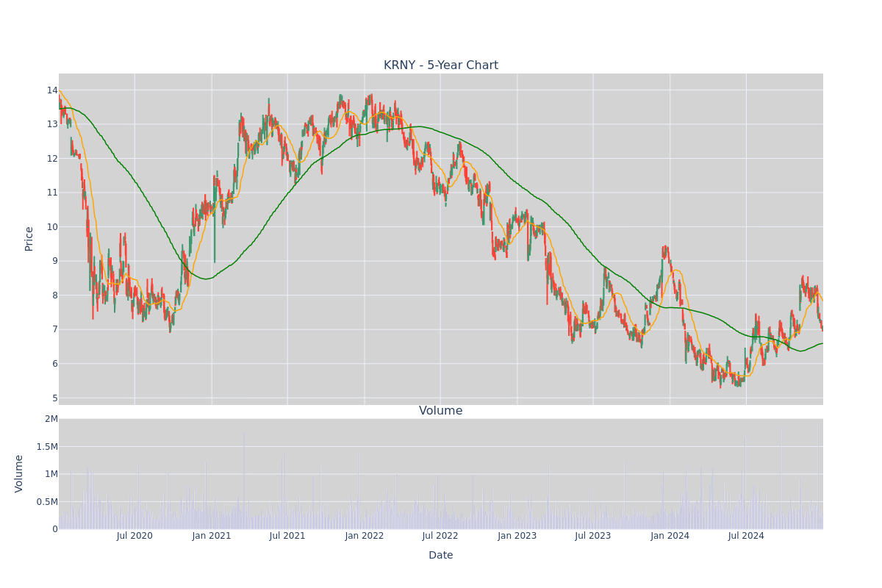Click the price tick label "10"
The image size is (882, 588).
(x=52, y=227)
